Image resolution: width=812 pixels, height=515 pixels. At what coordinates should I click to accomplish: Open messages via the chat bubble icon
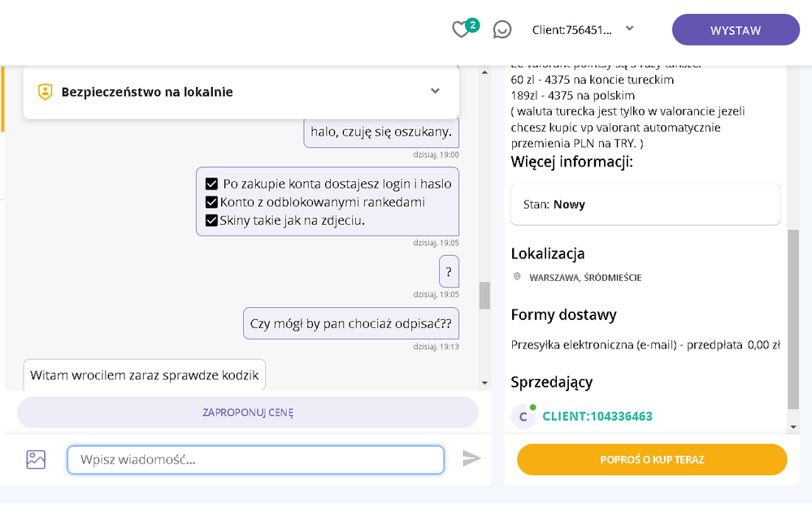(x=502, y=29)
